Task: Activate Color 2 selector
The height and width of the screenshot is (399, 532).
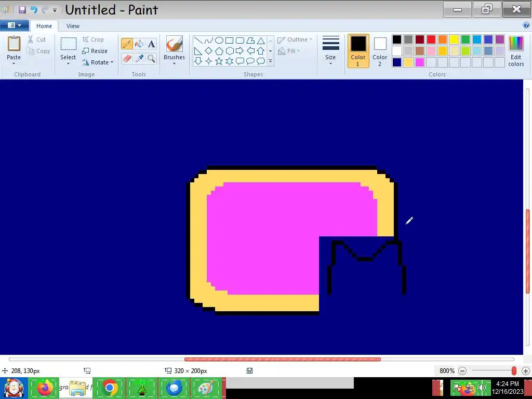Action: pos(380,51)
